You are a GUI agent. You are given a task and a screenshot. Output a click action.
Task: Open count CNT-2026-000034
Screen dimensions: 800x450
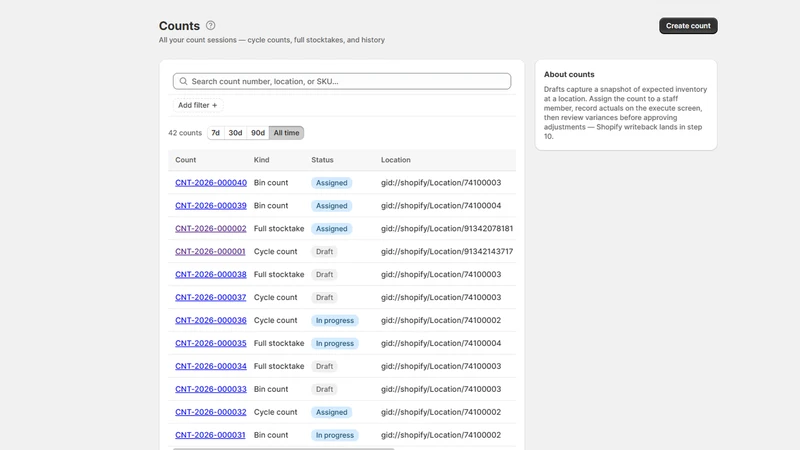pos(211,366)
